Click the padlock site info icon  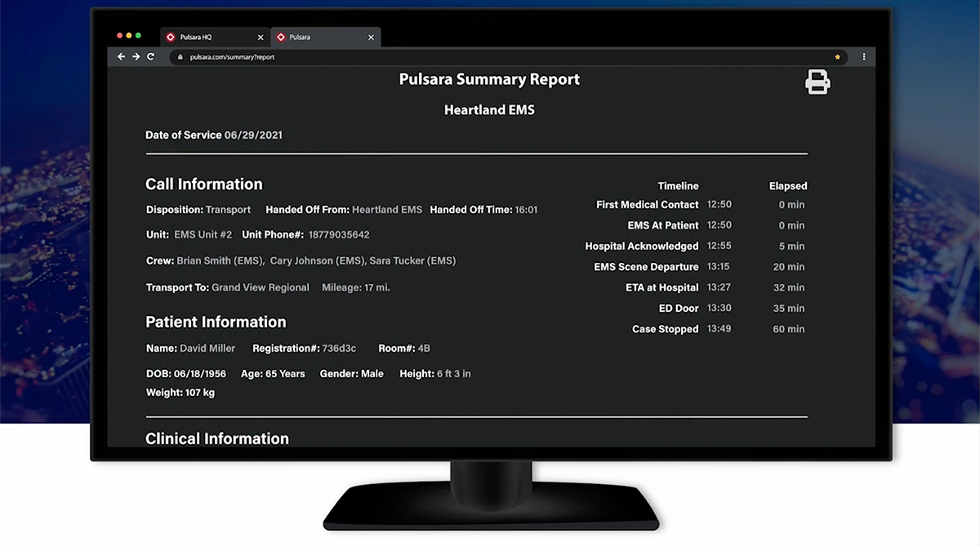[180, 57]
